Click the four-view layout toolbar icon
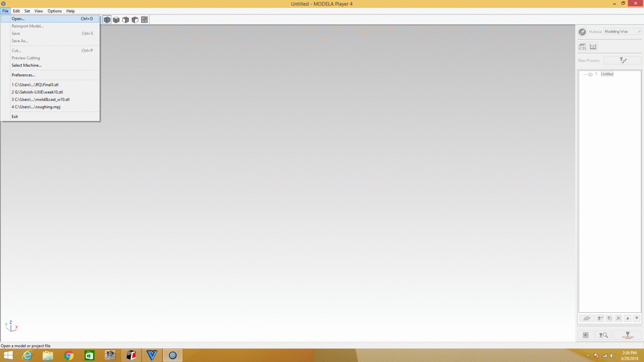This screenshot has height=362, width=644. (x=144, y=20)
